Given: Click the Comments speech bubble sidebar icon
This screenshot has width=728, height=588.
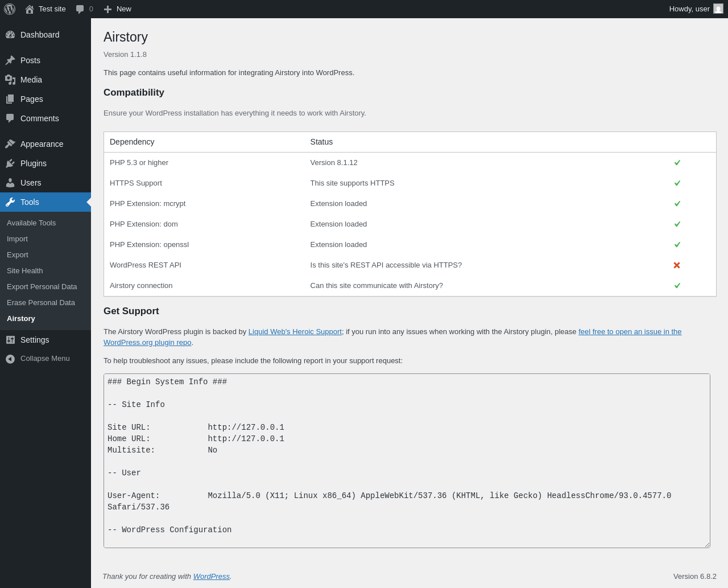Looking at the screenshot, I should (x=10, y=118).
